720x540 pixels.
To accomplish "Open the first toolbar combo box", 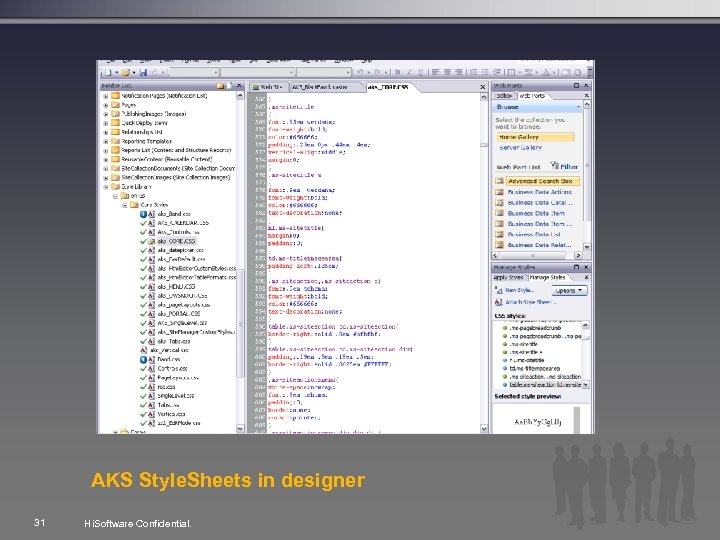I will (194, 72).
